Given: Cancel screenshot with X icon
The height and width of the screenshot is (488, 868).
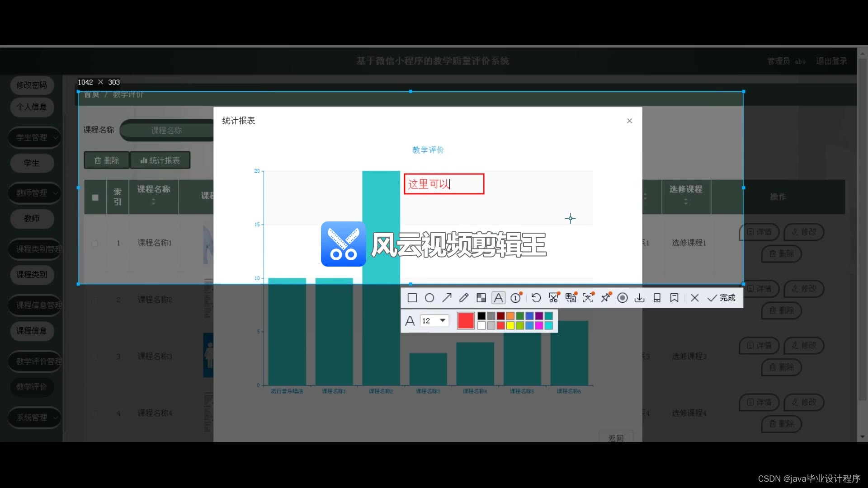Looking at the screenshot, I should pyautogui.click(x=695, y=298).
